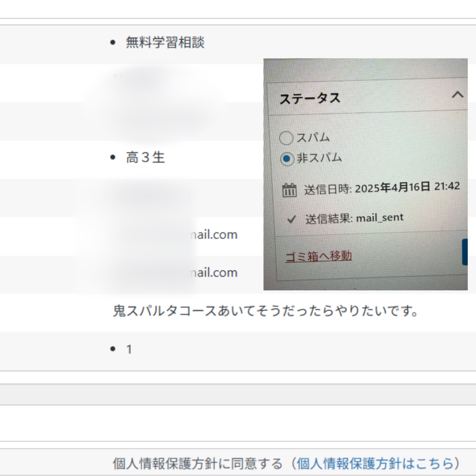Viewport: 476px width, 476px height.
Task: Click the 鬼スパルタコース message text
Action: 265,311
